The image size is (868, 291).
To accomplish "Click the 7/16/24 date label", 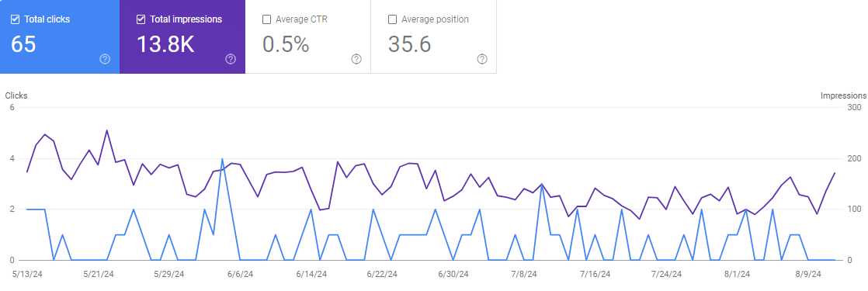I will 595,274.
